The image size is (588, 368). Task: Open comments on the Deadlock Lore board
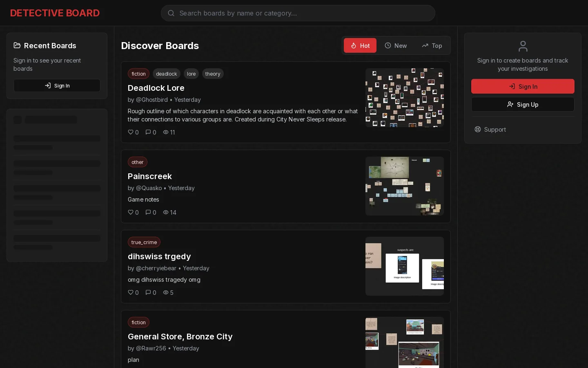pyautogui.click(x=148, y=132)
